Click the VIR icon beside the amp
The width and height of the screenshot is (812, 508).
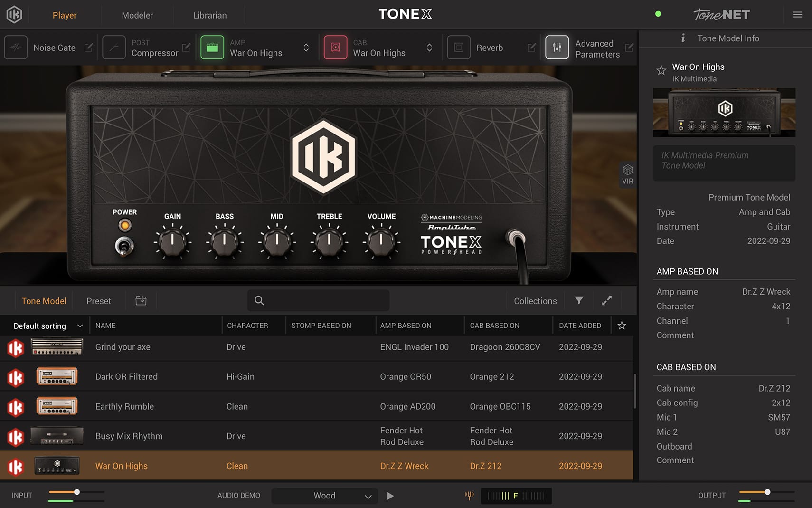pos(628,174)
